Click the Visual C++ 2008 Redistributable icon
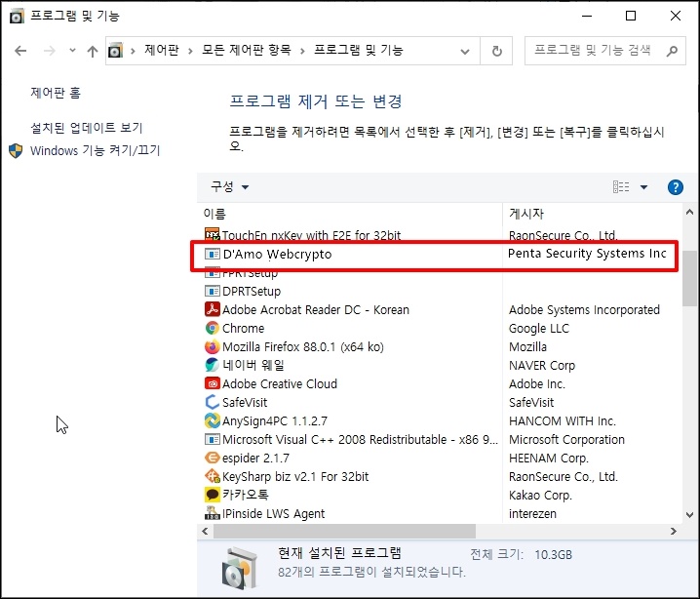This screenshot has width=700, height=599. tap(213, 440)
